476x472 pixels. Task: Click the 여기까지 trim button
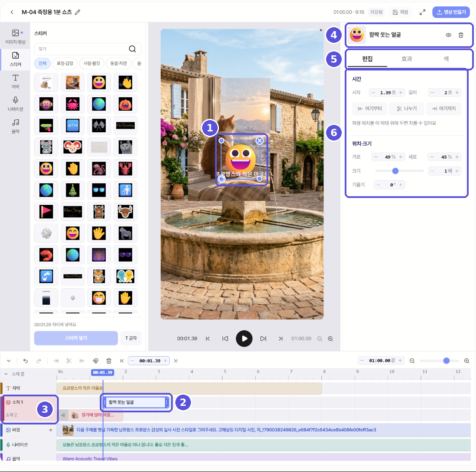point(444,109)
